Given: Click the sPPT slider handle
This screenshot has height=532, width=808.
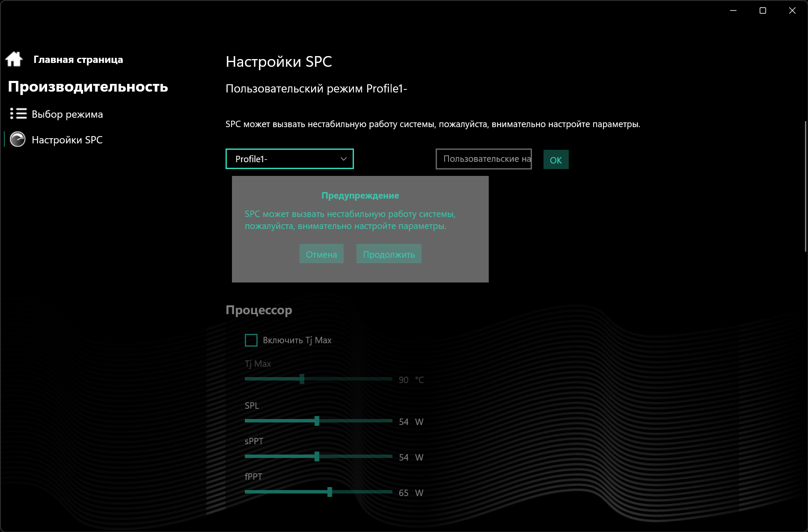Looking at the screenshot, I should (x=317, y=456).
